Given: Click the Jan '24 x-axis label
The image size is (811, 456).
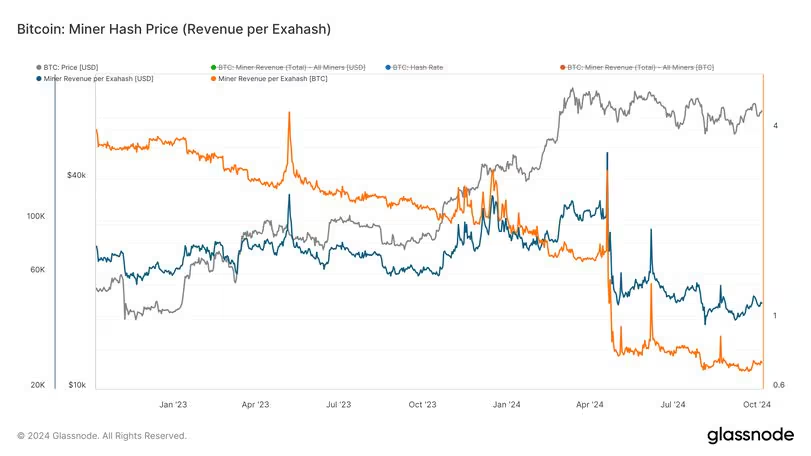Looking at the screenshot, I should 506,404.
